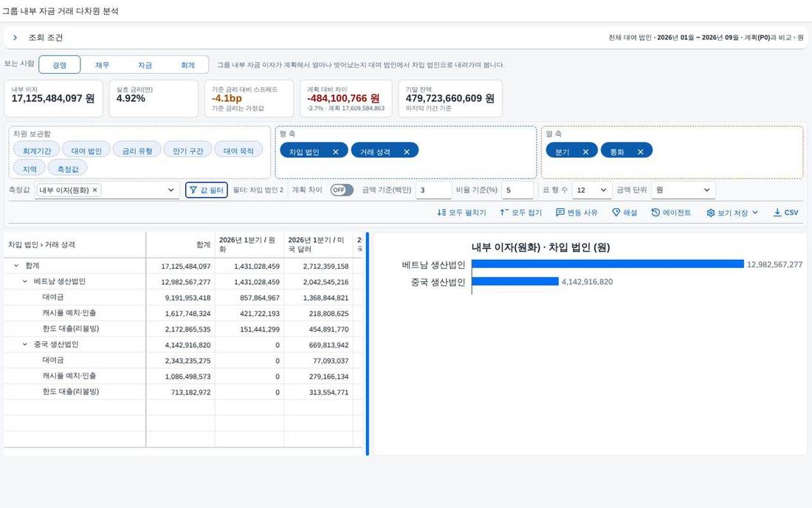Remove 차입 법인 from row axis
Image resolution: width=812 pixels, height=508 pixels.
click(336, 151)
